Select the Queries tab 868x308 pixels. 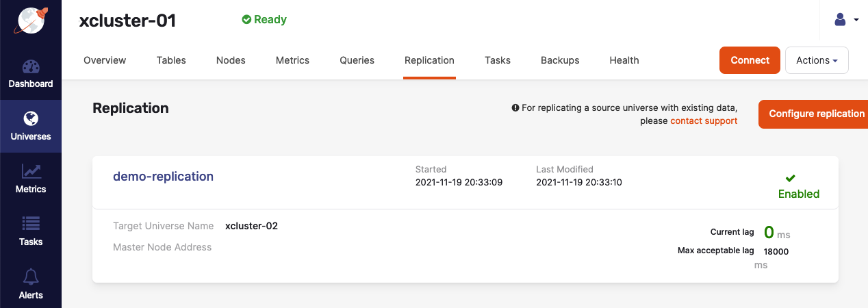click(x=357, y=60)
